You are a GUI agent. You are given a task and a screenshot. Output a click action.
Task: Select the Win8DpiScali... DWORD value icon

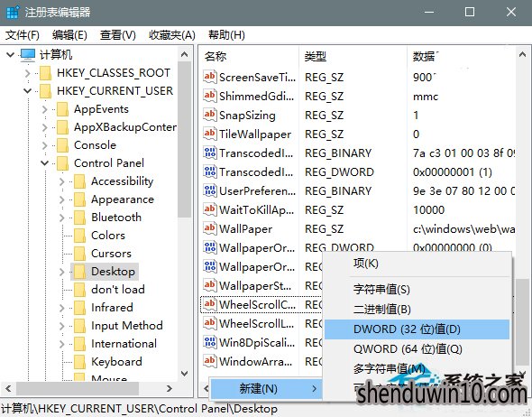tap(210, 342)
